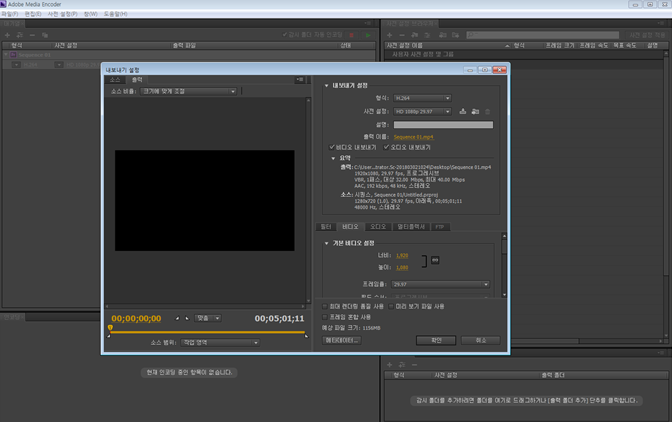Click orange preview timeline bar
The width and height of the screenshot is (672, 422).
(x=208, y=332)
